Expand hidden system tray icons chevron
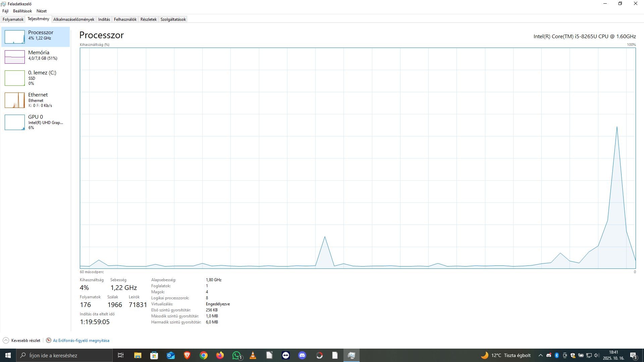The height and width of the screenshot is (362, 644). pos(540,355)
